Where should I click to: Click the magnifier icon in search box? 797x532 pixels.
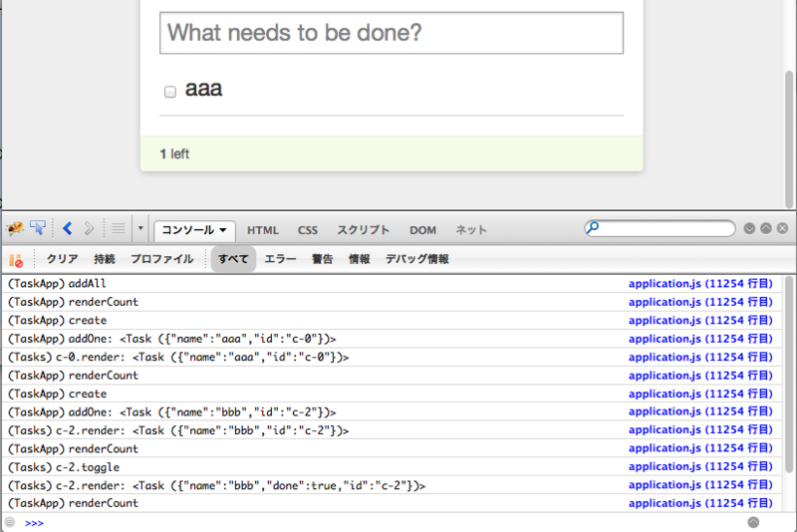[x=593, y=227]
